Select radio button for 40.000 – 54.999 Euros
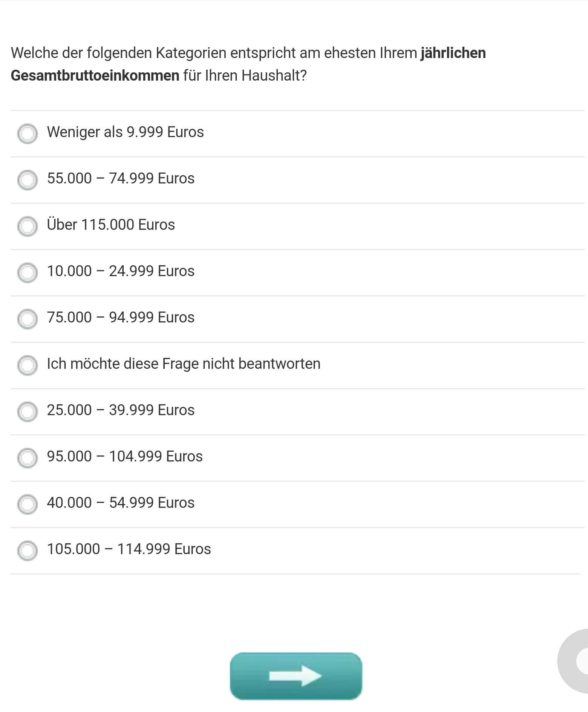The height and width of the screenshot is (712, 588). (28, 504)
